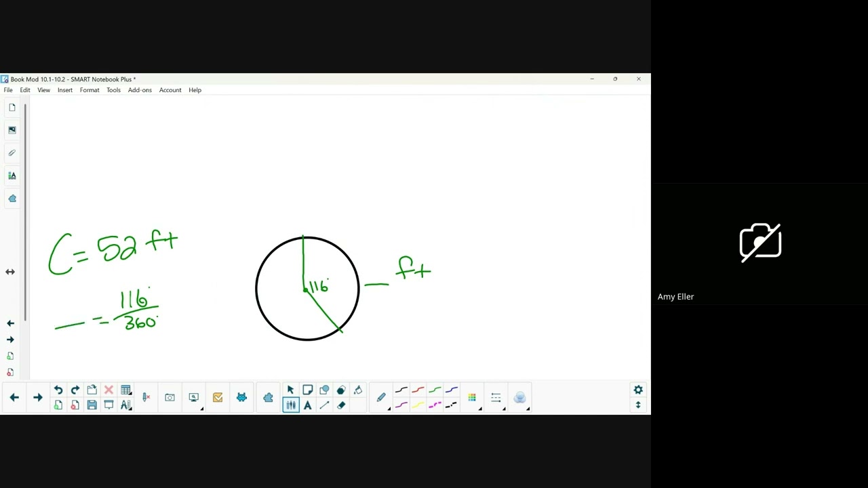Open the View menu
The height and width of the screenshot is (488, 868).
pyautogui.click(x=43, y=90)
